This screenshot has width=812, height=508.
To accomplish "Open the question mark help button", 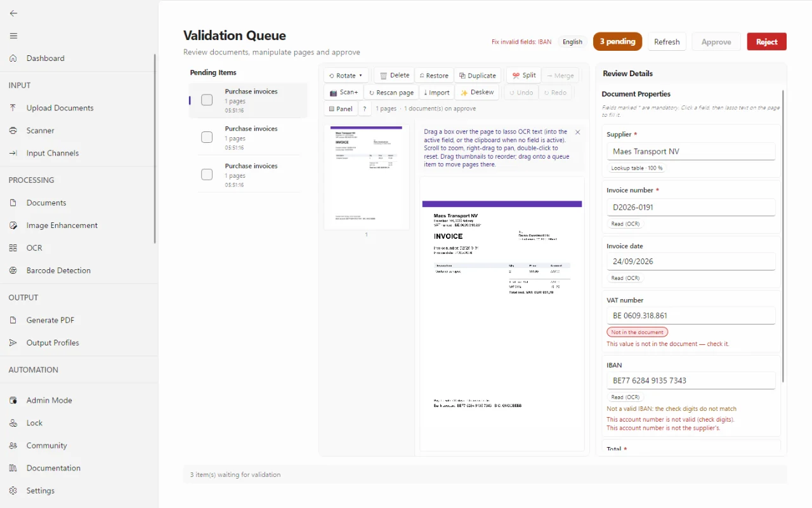I will 365,109.
